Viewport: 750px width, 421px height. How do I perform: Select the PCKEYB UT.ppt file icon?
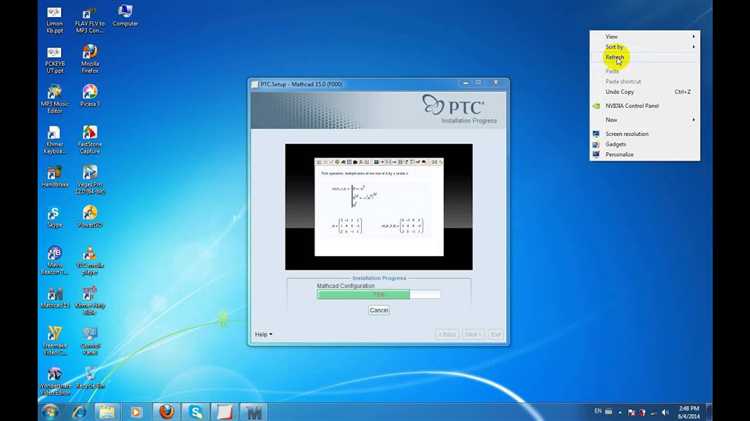coord(55,59)
